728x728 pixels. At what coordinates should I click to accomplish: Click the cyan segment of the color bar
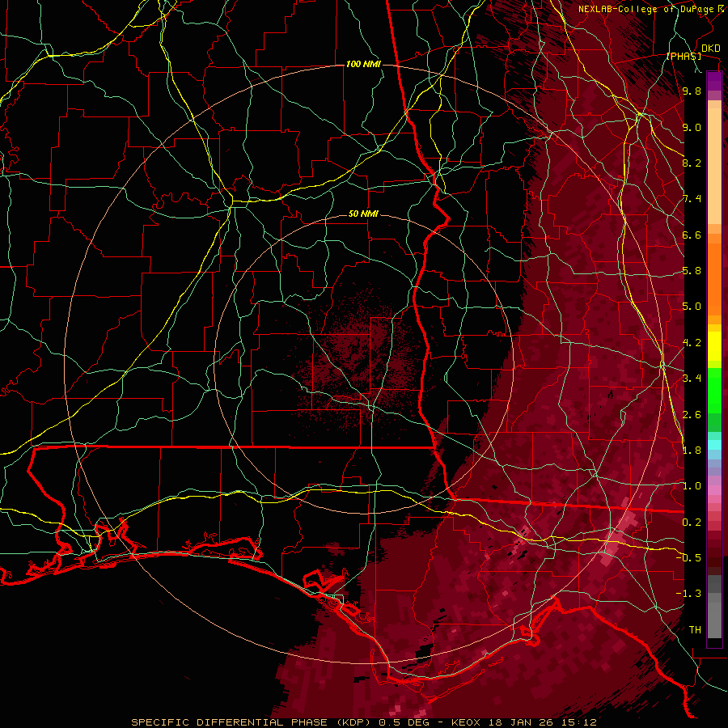[714, 445]
